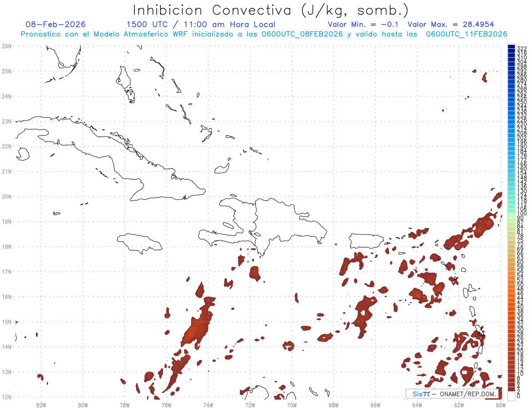Click the 26N latitude label
This screenshot has height=411, width=532.
6,46
